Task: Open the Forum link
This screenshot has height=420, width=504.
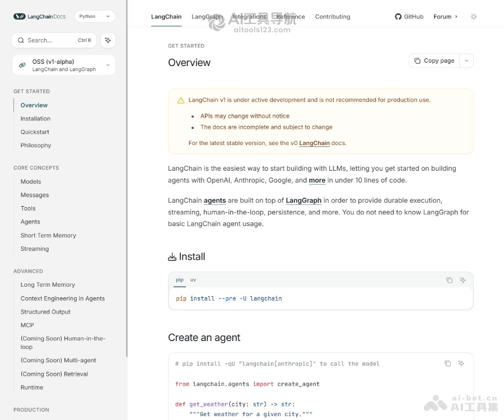Action: tap(442, 17)
